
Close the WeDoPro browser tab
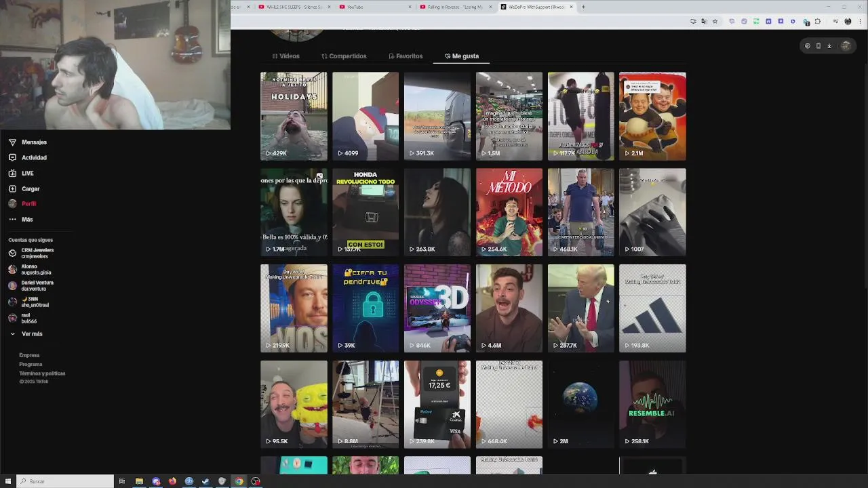click(572, 7)
